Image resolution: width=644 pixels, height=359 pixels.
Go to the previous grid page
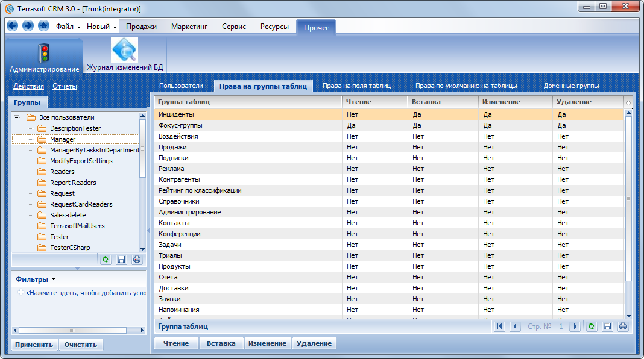click(x=515, y=326)
